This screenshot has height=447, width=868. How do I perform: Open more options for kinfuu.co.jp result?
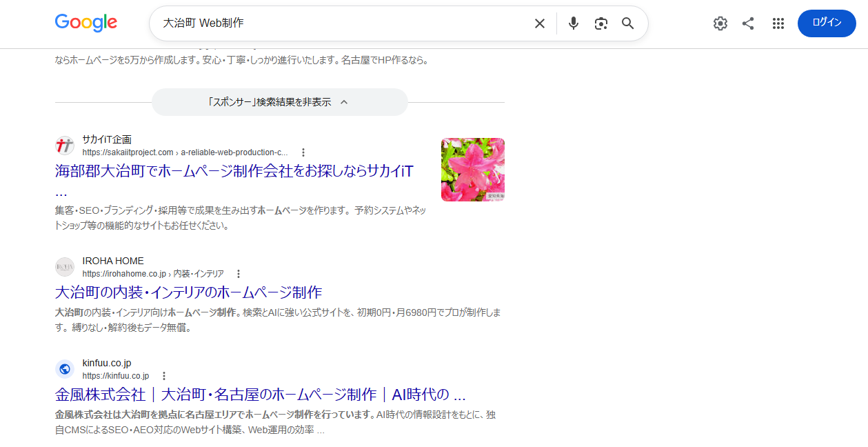[x=163, y=376]
